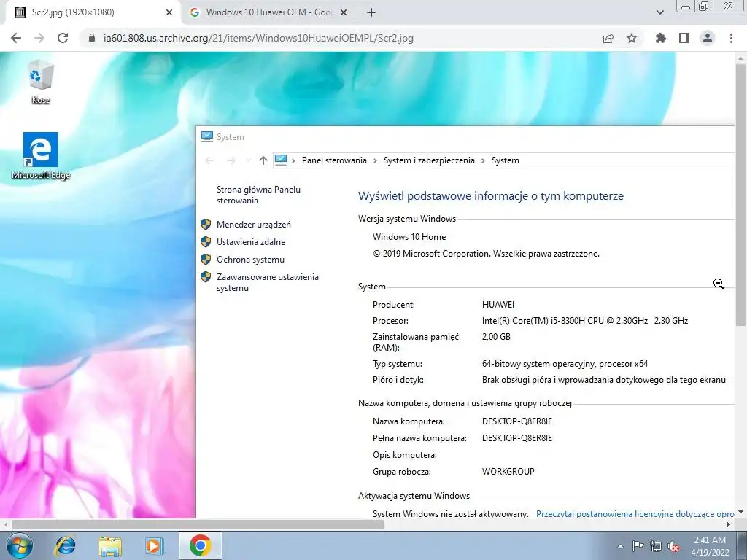Reload the current page
The height and width of the screenshot is (560, 747).
[x=63, y=38]
